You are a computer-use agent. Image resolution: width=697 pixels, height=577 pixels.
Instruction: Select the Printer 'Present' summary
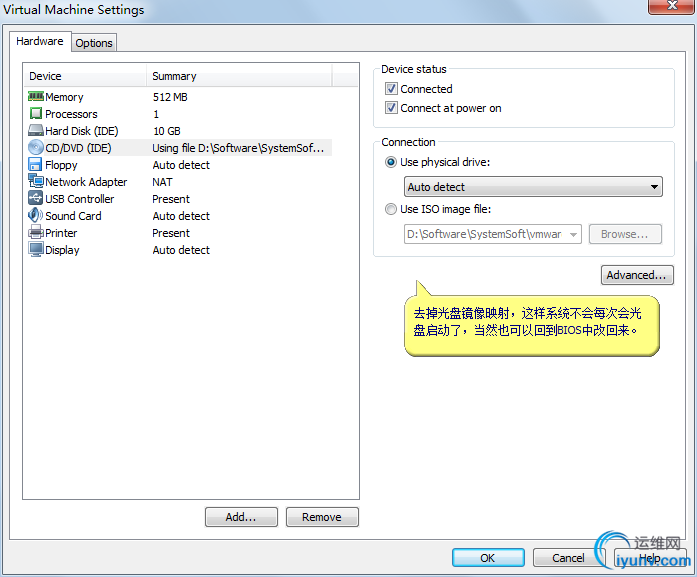click(x=171, y=233)
